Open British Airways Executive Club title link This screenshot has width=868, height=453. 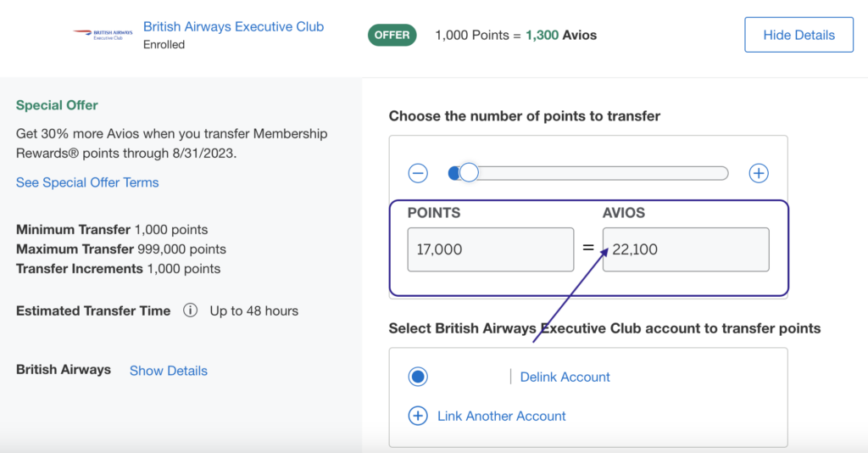click(x=234, y=26)
